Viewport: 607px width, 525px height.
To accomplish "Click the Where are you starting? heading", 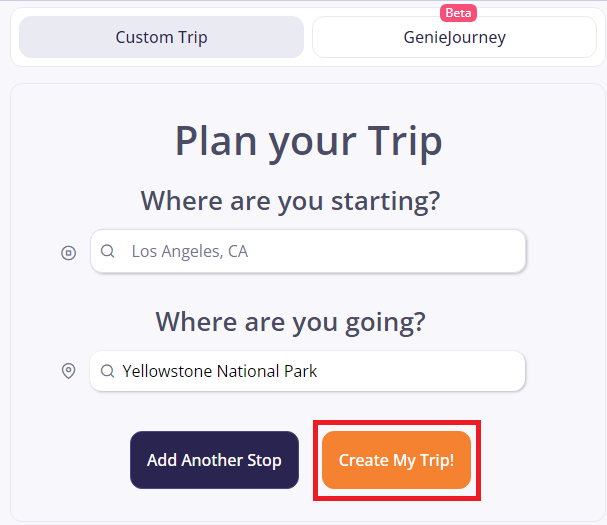I will click(x=290, y=200).
